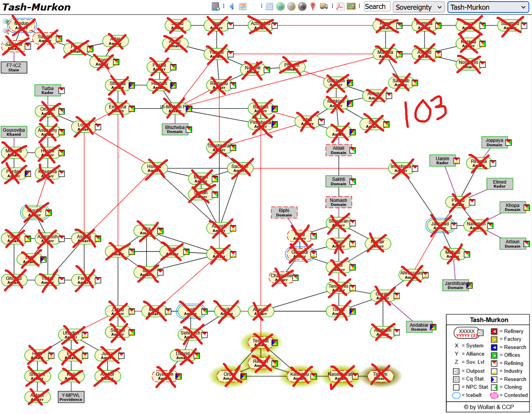
Task: Click the delivery truck icon
Action: point(323,6)
